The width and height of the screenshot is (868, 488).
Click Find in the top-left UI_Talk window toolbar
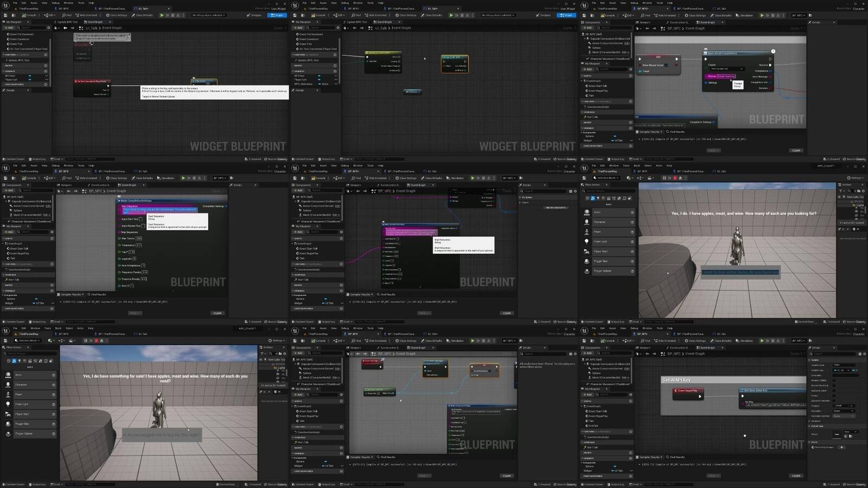coord(67,15)
